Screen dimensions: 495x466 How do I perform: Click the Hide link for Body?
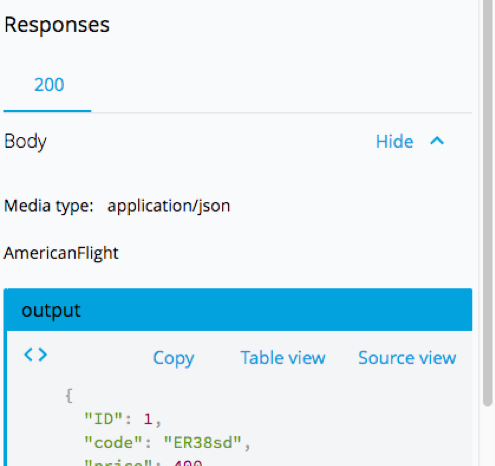click(395, 141)
